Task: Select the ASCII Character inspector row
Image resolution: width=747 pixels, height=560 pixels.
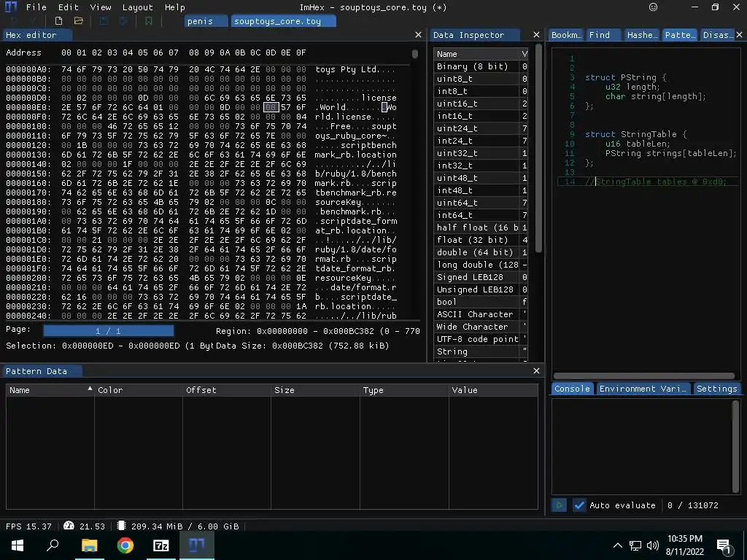Action: [x=481, y=314]
